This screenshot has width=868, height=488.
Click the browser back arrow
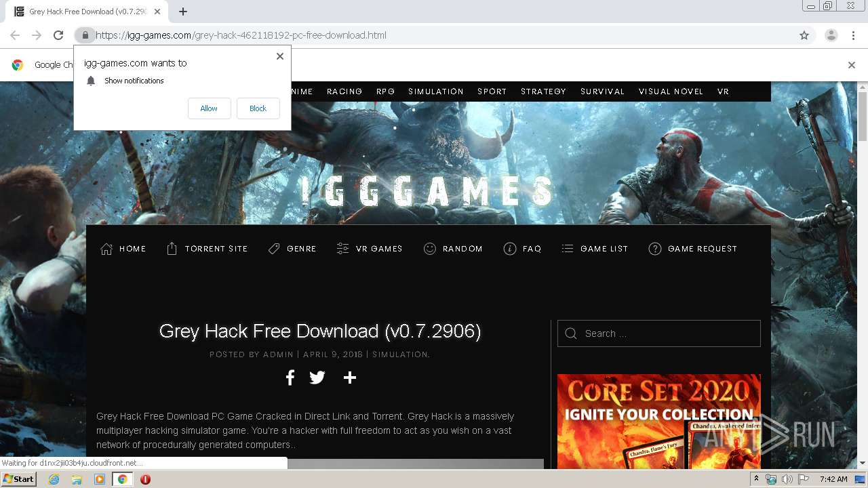click(15, 35)
